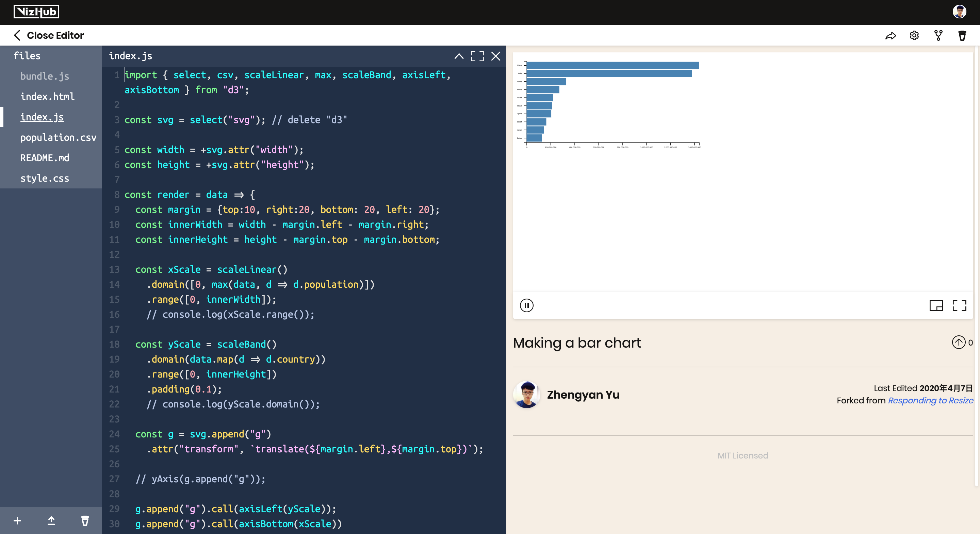Click the delete visualization trash icon
Viewport: 980px width, 534px height.
tap(962, 36)
